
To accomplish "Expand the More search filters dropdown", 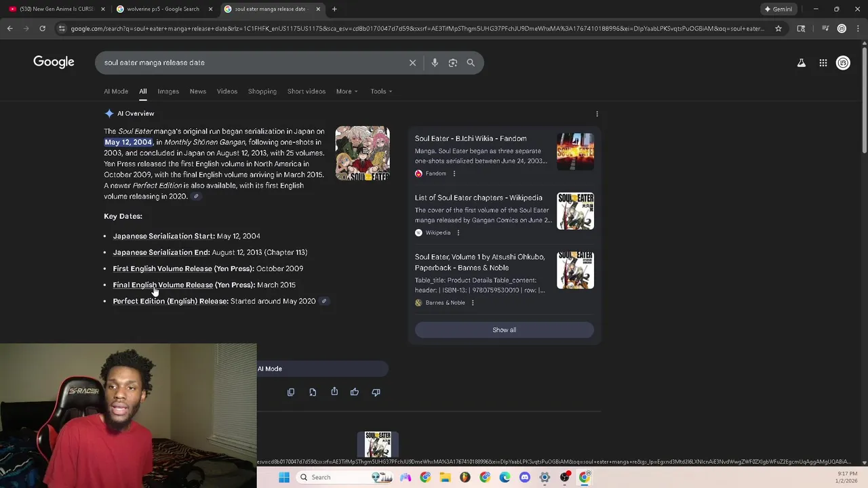I will coord(347,91).
